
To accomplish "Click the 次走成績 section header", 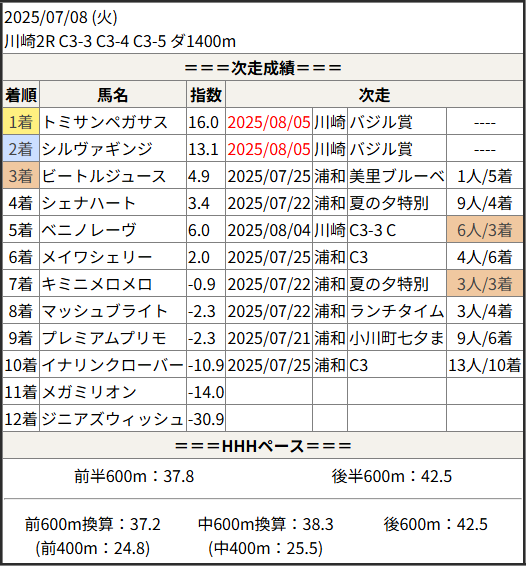I will point(263,68).
